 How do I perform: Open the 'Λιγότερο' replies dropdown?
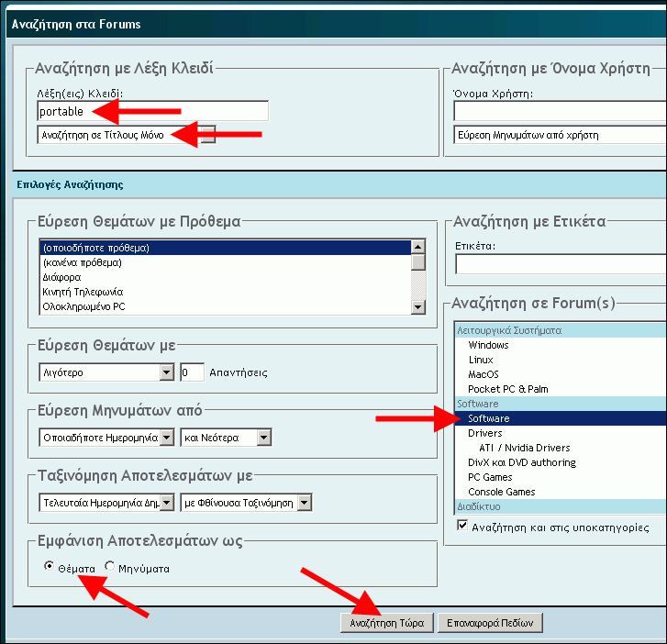point(106,372)
